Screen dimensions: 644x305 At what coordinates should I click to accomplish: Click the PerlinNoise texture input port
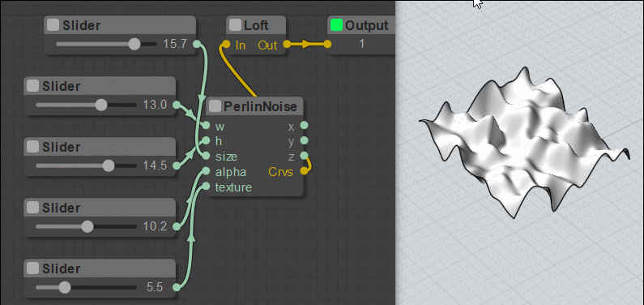tap(206, 187)
